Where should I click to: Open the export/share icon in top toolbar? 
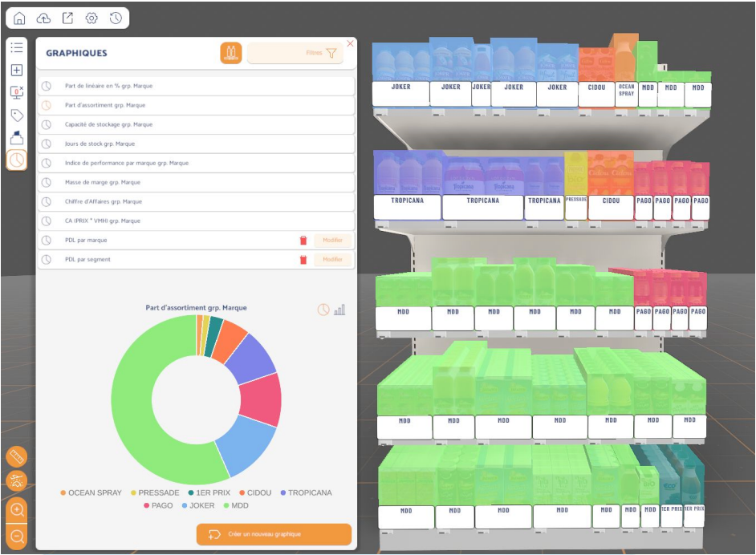(x=67, y=18)
